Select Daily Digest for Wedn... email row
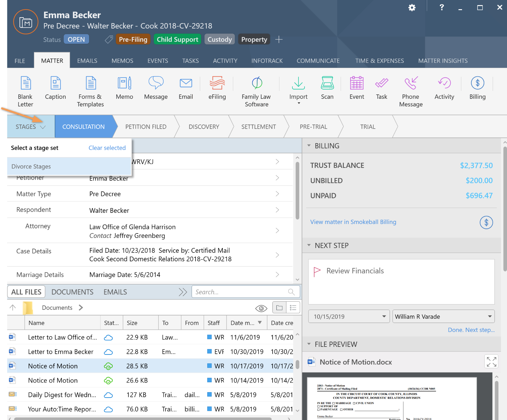 tap(150, 395)
